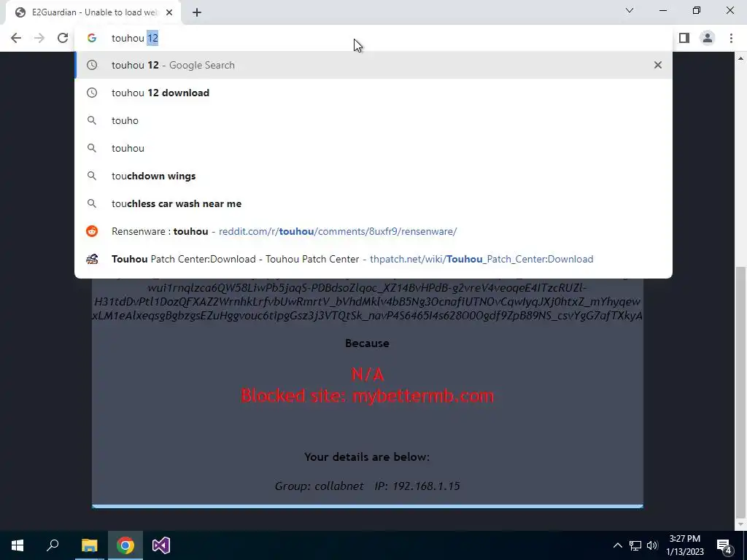Select 'touchdown wings' suggestion
Screen dimensions: 747x560
373,176
